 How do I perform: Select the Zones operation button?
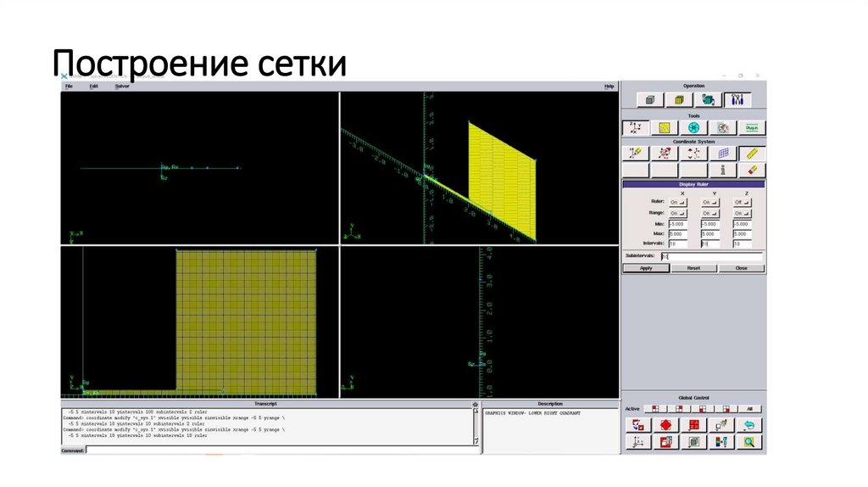pyautogui.click(x=708, y=100)
